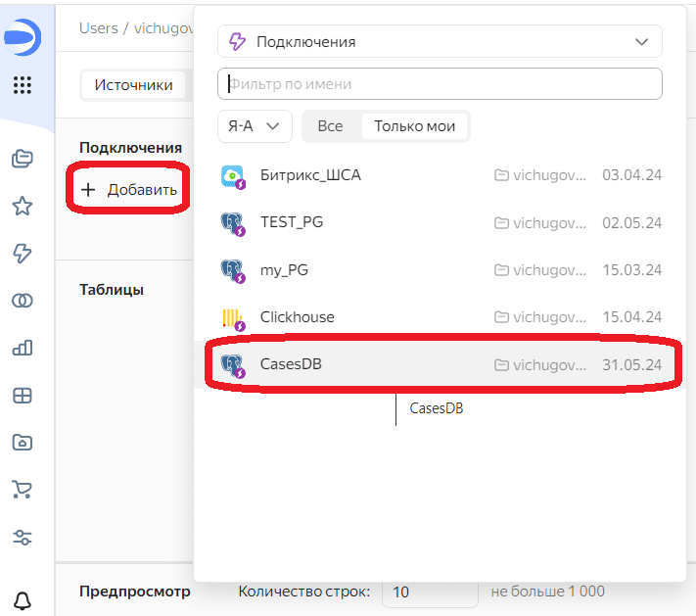The height and width of the screenshot is (616, 696).
Task: Click the TEST_PG PostgreSQL icon
Action: (233, 224)
